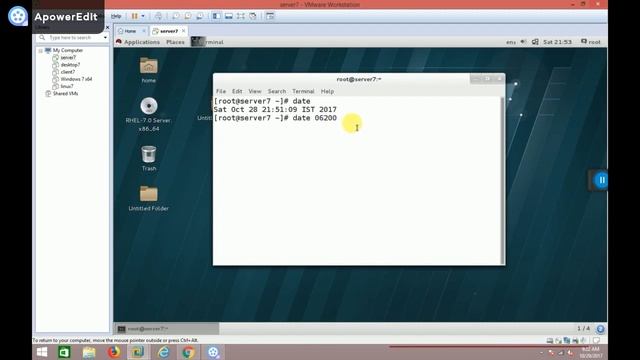Collapse the My Computer tree node
This screenshot has height=360, width=640.
point(40,51)
